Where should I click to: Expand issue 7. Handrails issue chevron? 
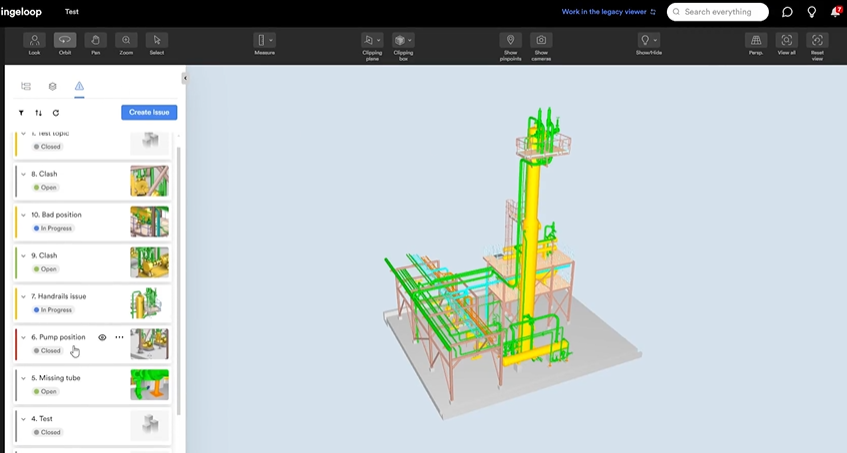coord(23,296)
